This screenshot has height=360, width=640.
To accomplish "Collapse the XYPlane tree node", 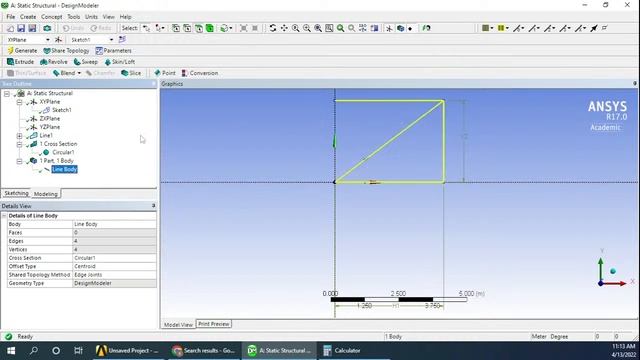I will [19, 102].
